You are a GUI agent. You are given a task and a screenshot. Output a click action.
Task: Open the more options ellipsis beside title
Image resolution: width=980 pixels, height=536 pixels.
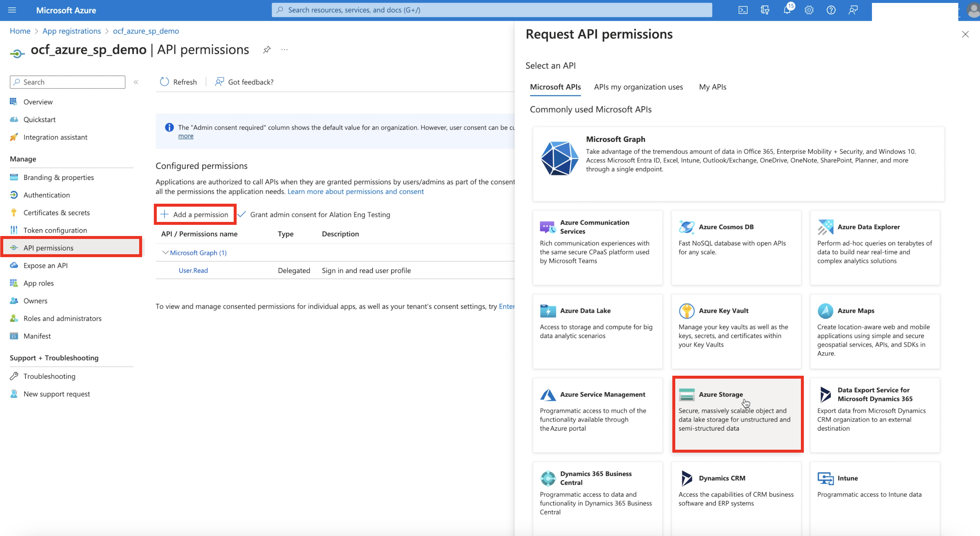pyautogui.click(x=284, y=49)
